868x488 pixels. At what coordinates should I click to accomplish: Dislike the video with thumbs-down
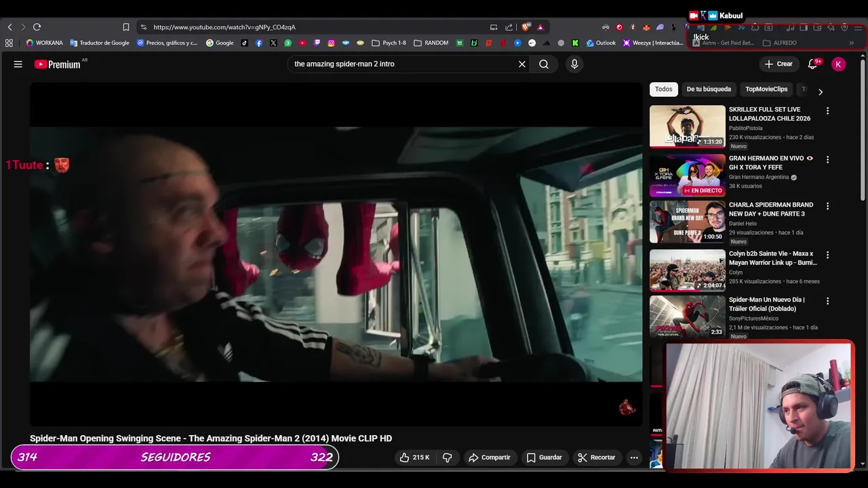447,457
